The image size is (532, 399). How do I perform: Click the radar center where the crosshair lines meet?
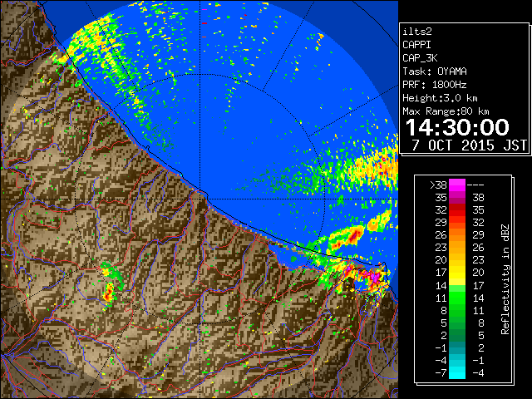point(200,199)
